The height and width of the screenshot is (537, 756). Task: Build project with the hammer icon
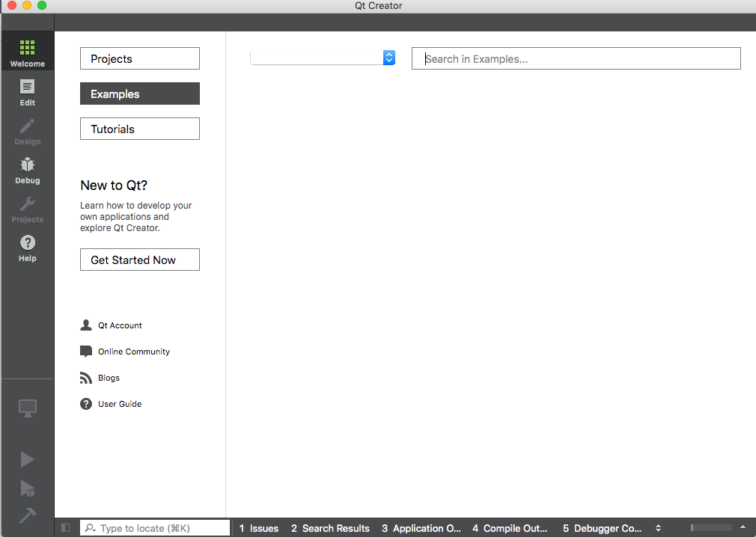[x=28, y=515]
